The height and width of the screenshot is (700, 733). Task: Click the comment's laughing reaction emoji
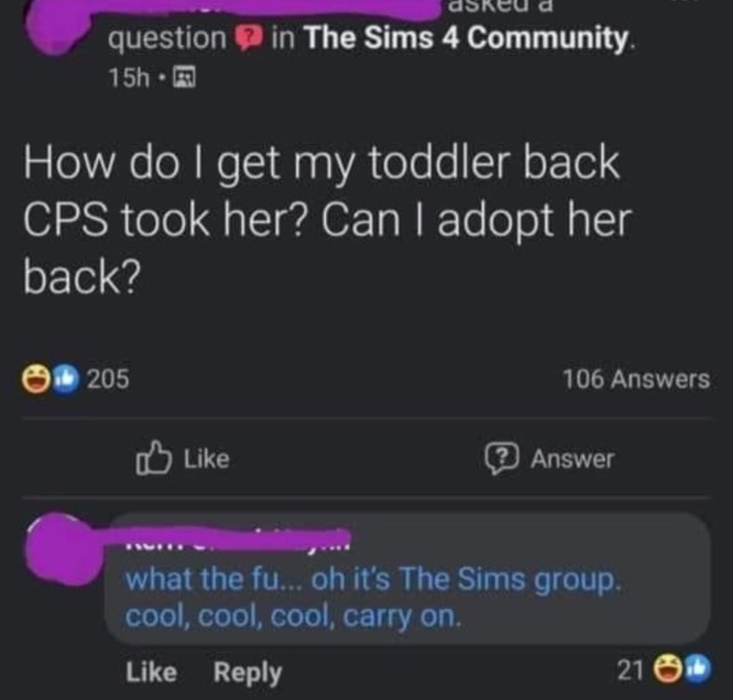point(667,670)
